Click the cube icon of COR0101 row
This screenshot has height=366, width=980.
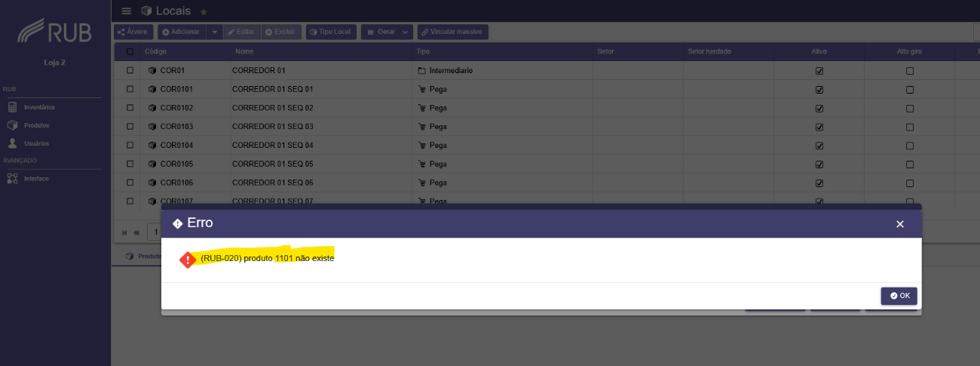pos(152,89)
